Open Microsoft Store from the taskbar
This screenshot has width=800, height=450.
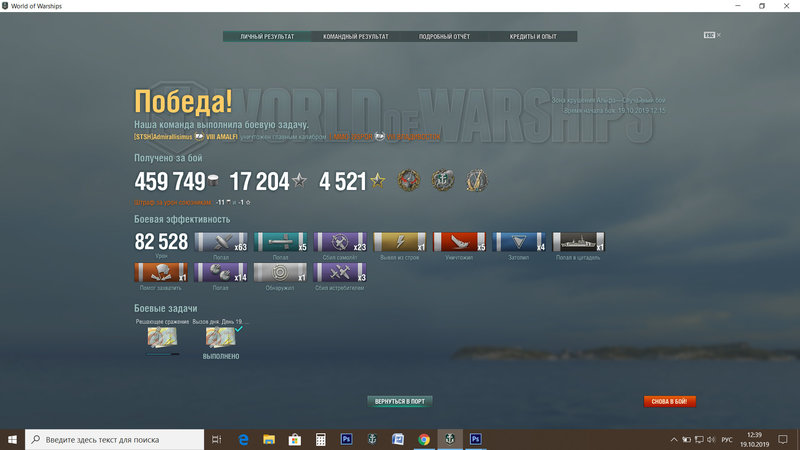point(295,439)
